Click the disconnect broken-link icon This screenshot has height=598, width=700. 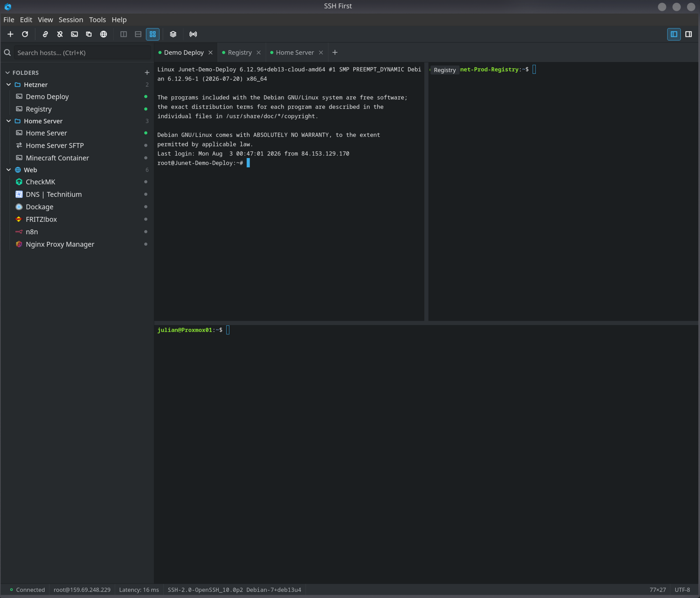[x=60, y=34]
